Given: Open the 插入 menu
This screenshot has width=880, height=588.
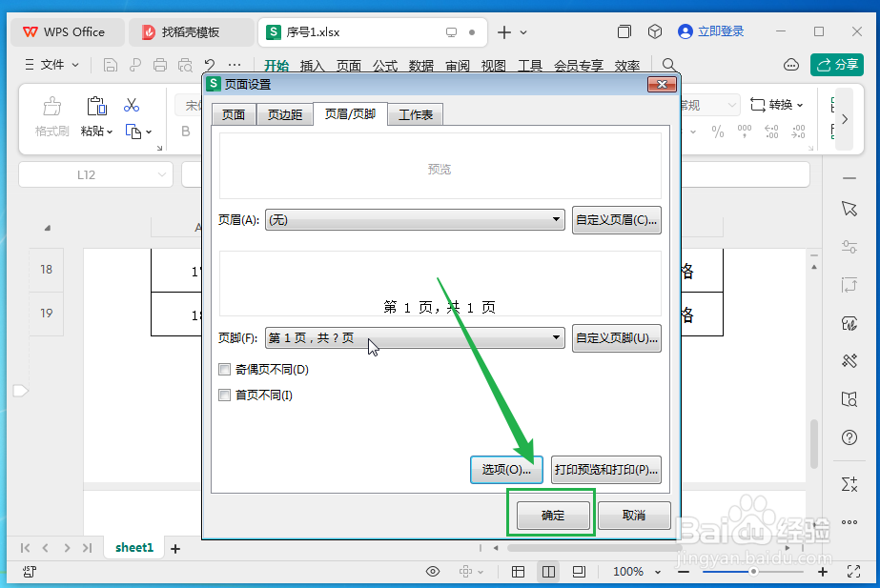Looking at the screenshot, I should point(312,66).
